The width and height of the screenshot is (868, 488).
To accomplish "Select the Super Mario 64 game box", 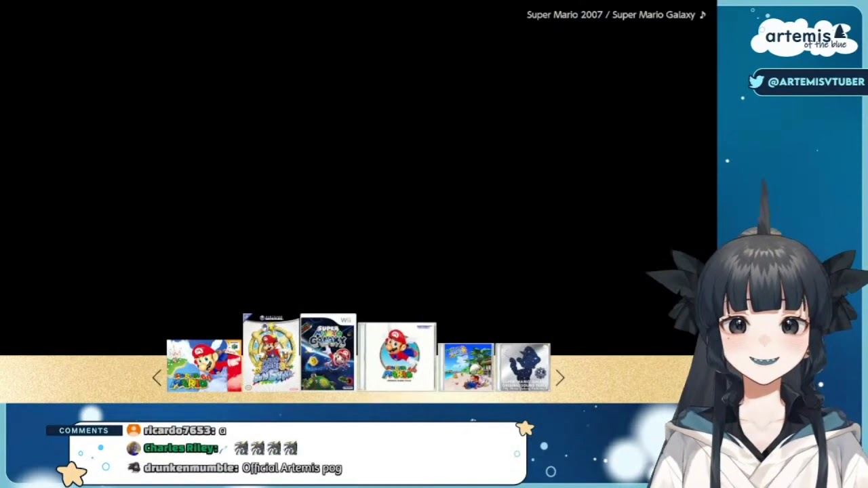I will (x=204, y=366).
